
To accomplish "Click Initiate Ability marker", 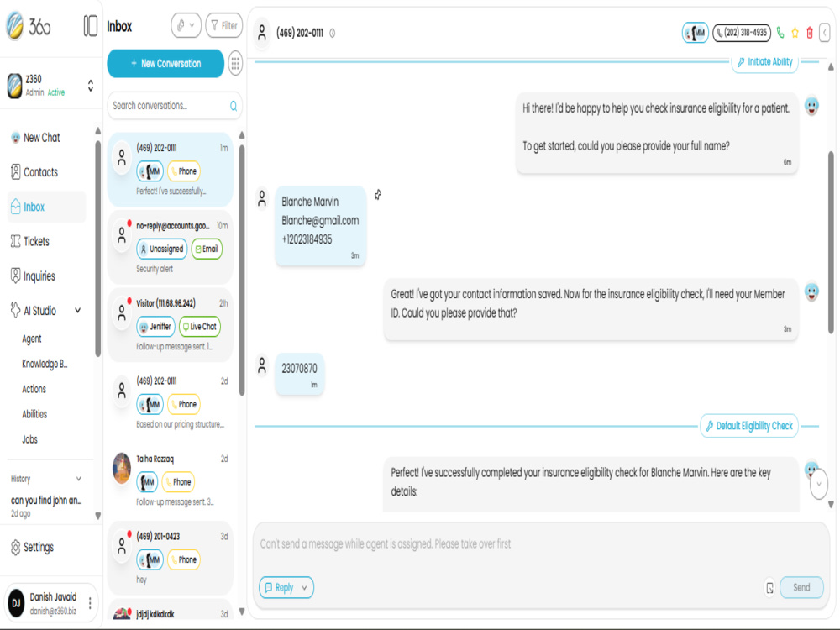I will (x=765, y=62).
